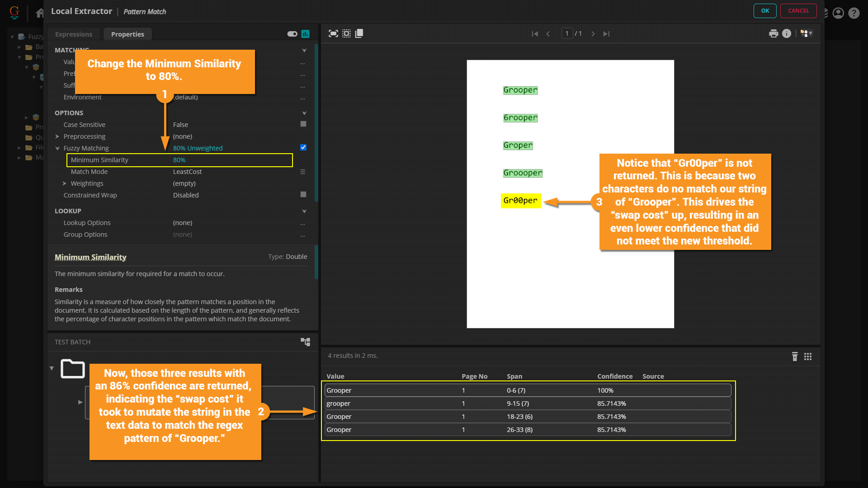
Task: Click the results grid view icon
Action: (808, 357)
